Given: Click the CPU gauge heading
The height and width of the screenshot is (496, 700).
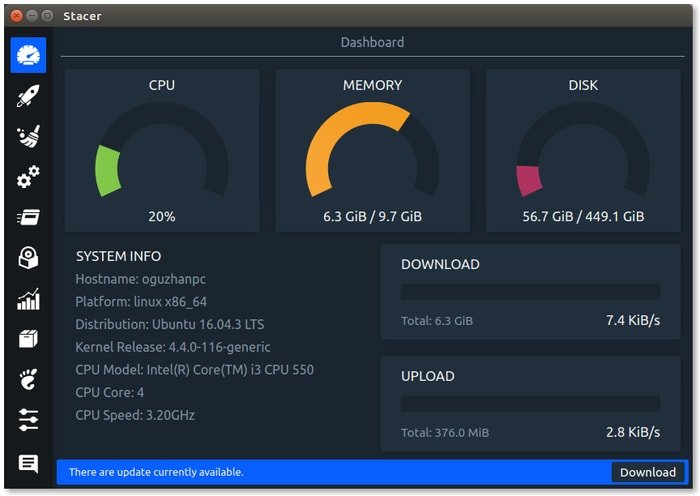Looking at the screenshot, I should [162, 85].
